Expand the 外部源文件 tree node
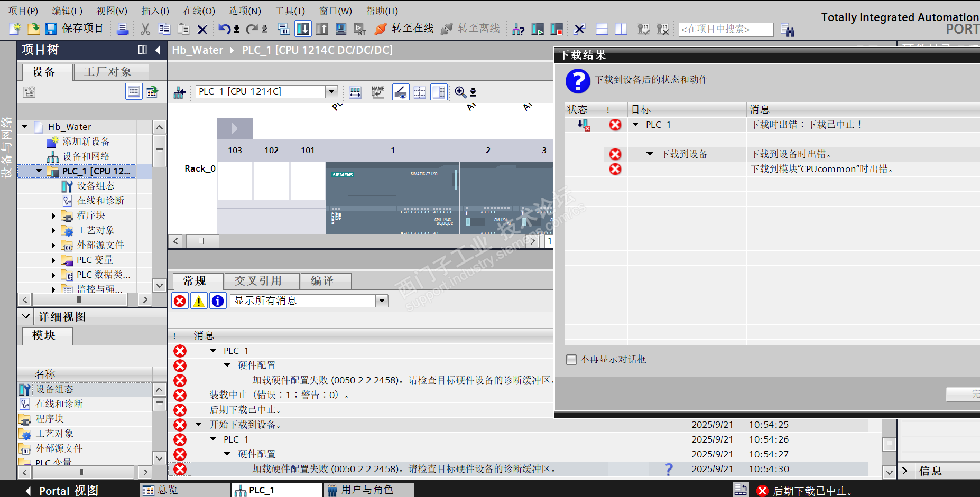This screenshot has width=980, height=497. point(53,245)
